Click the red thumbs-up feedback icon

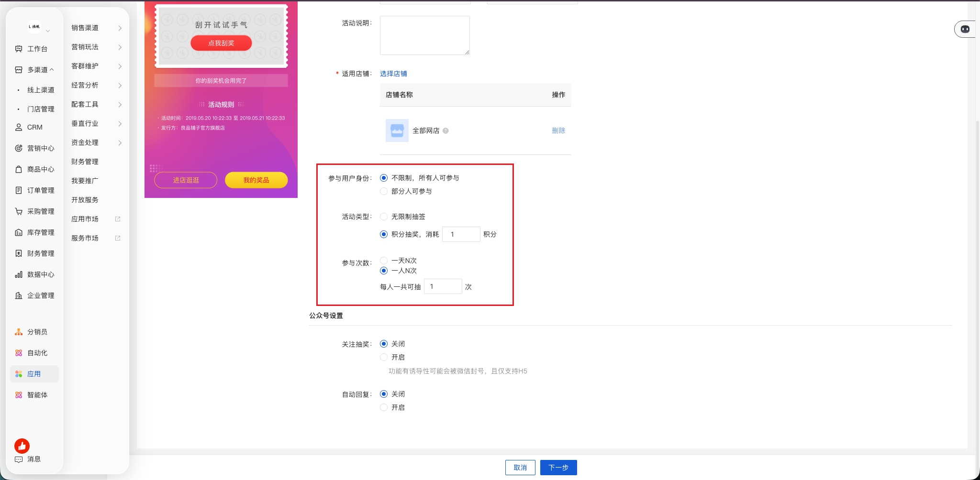click(22, 446)
